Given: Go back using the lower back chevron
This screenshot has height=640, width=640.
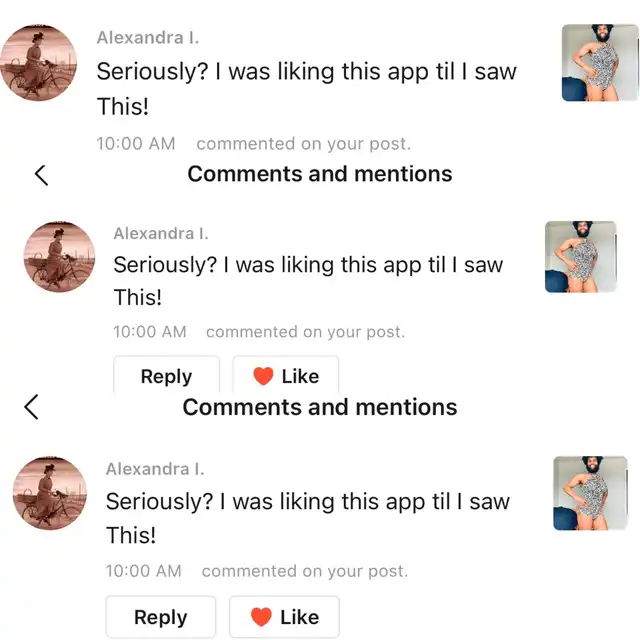Looking at the screenshot, I should [x=32, y=407].
